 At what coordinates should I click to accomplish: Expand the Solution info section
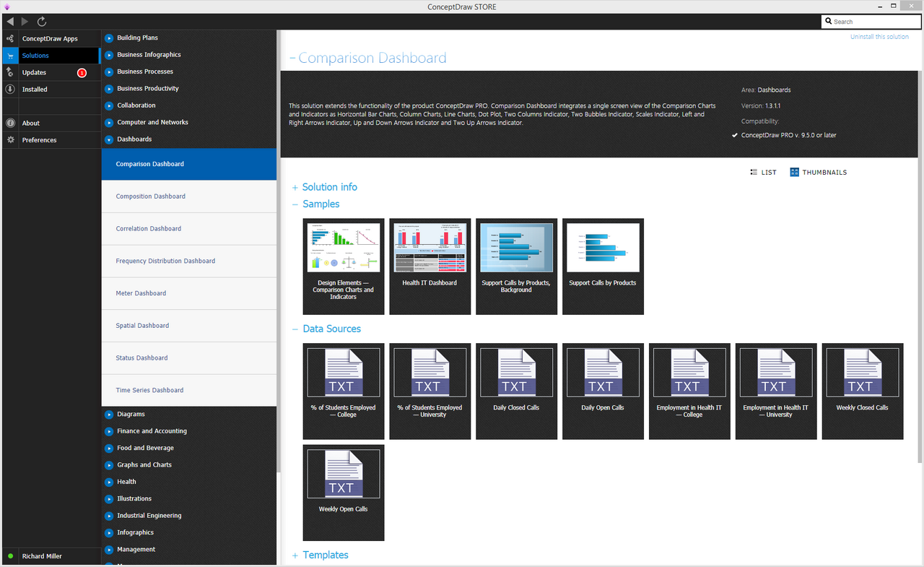(x=329, y=187)
